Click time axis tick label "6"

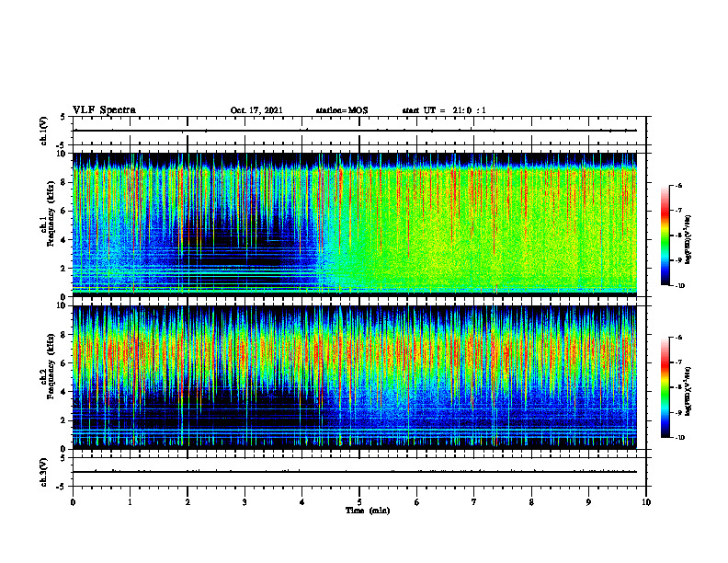pos(416,502)
